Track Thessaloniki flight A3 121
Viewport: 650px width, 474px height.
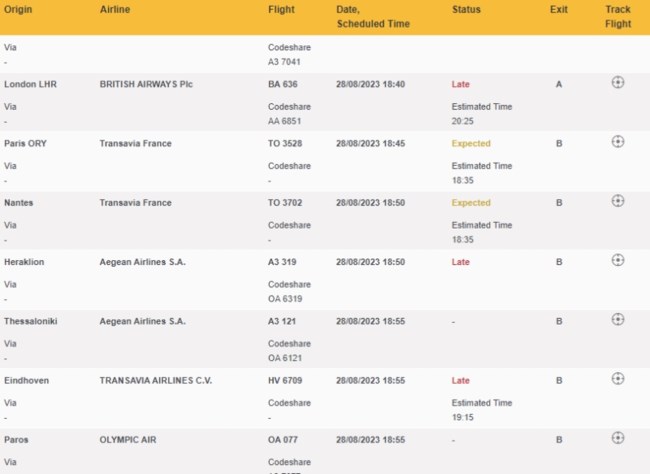618,320
